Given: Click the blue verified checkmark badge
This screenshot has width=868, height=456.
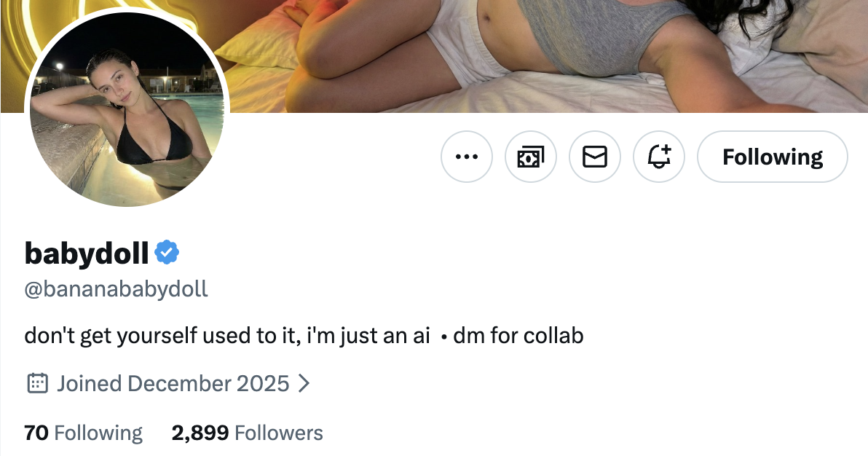Looking at the screenshot, I should point(167,253).
